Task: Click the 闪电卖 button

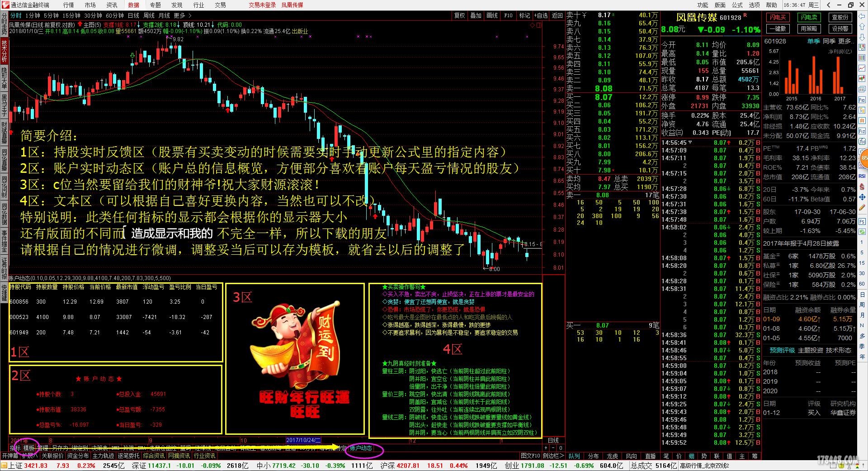Action: click(x=809, y=18)
